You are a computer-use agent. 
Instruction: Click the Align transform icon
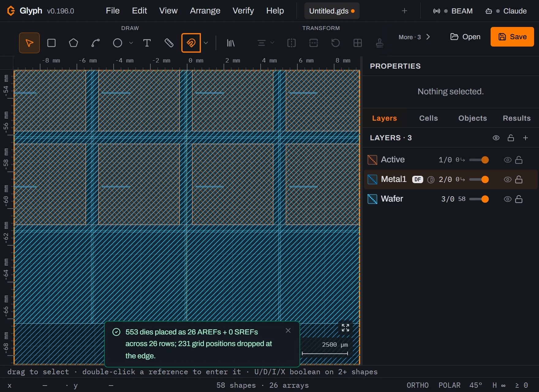click(262, 43)
